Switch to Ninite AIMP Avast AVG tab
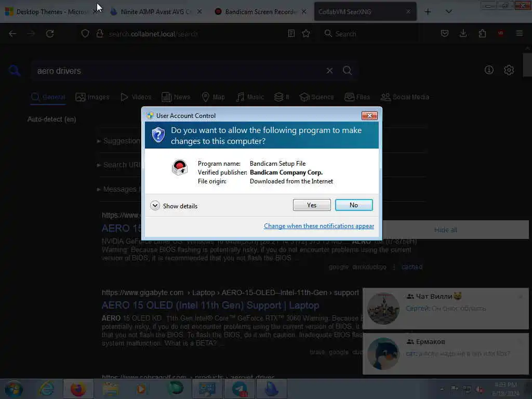 154,12
